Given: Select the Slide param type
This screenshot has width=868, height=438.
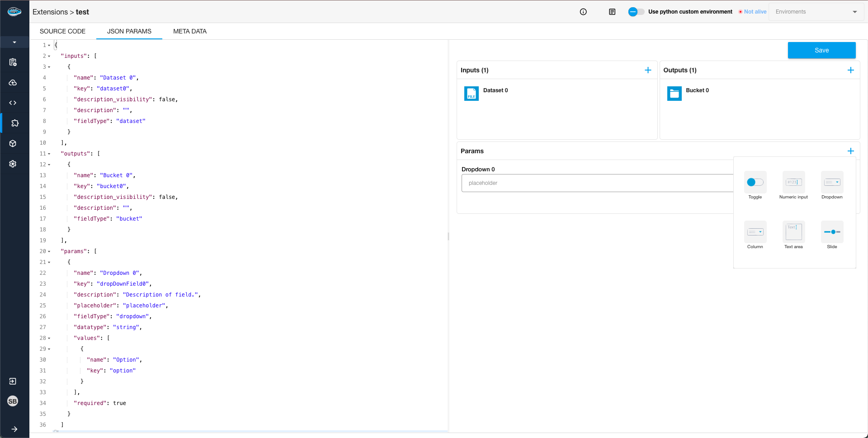Looking at the screenshot, I should [x=832, y=232].
